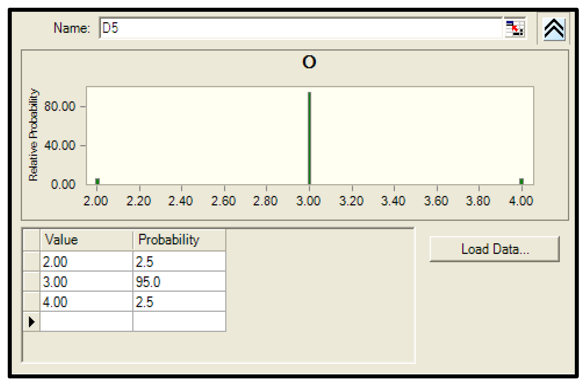The width and height of the screenshot is (588, 387).
Task: Click the probability cell in the 2.00 row
Action: pos(179,261)
